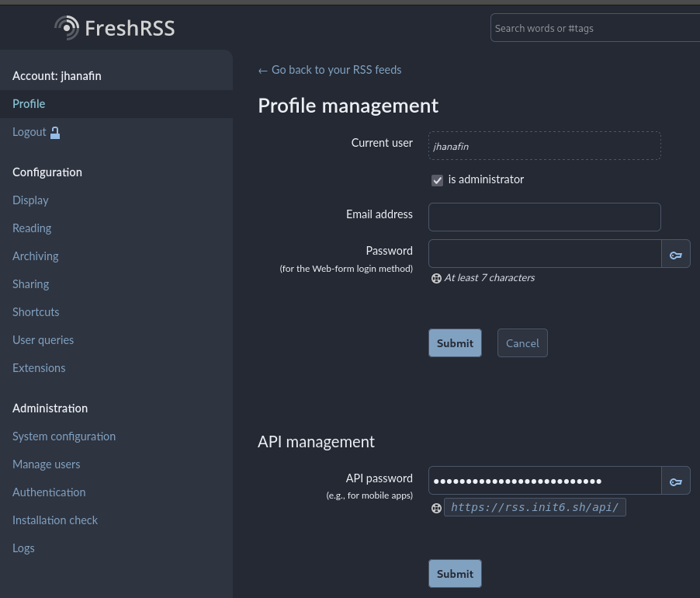View the Logs page
The width and height of the screenshot is (700, 598).
coord(23,548)
